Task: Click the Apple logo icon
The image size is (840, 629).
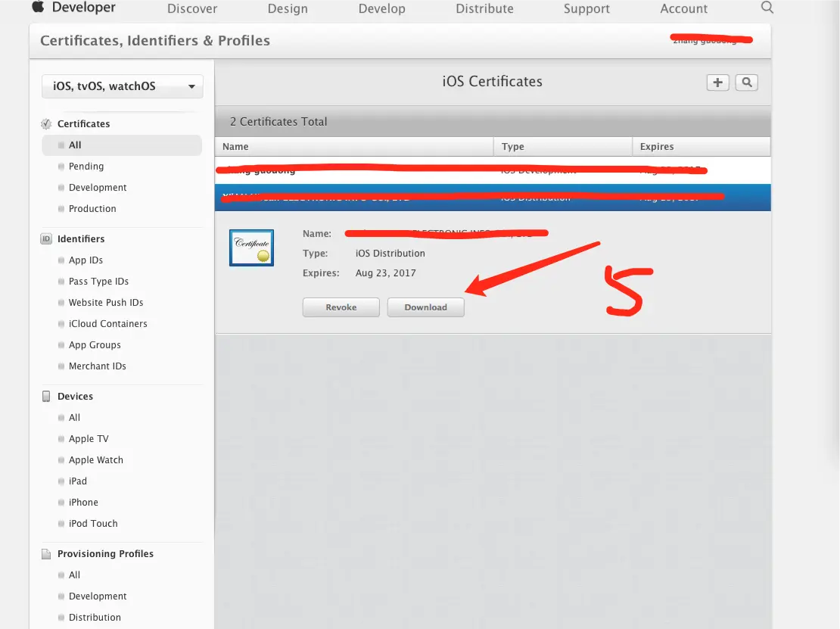Action: tap(38, 8)
